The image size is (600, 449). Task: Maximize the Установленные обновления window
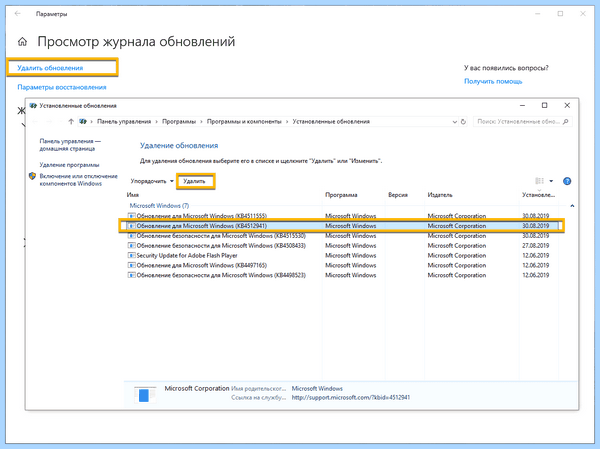(x=545, y=106)
